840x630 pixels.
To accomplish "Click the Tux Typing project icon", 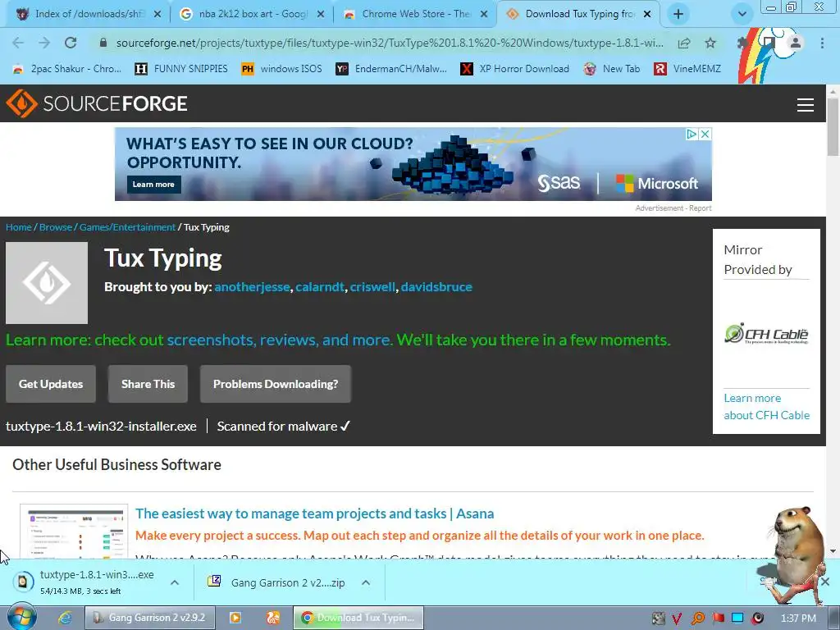I will (x=47, y=283).
